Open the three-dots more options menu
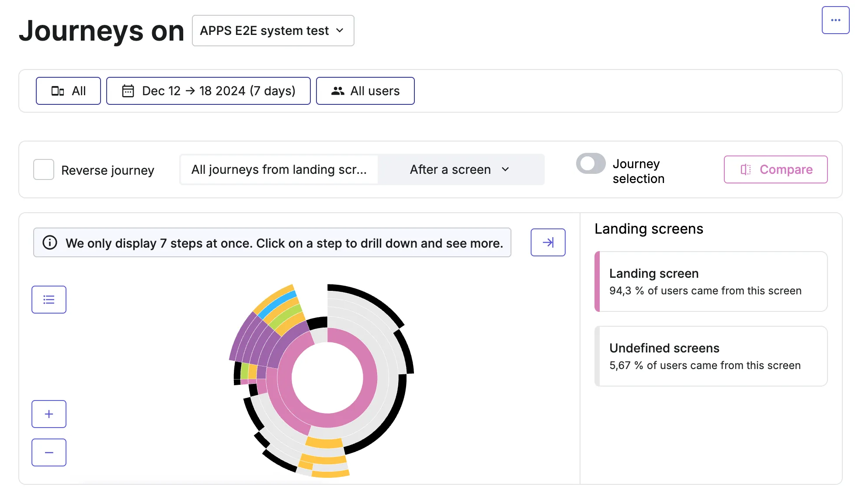 click(835, 20)
